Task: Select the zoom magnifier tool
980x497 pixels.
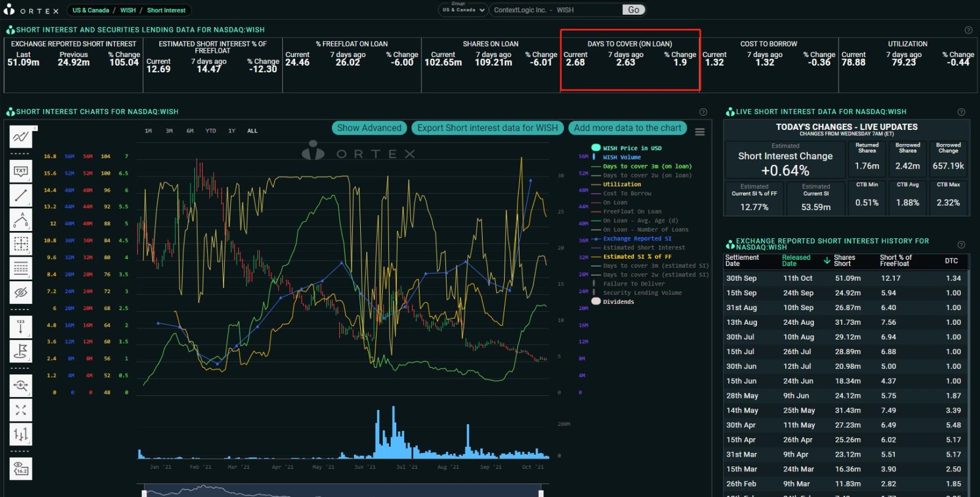Action: click(21, 385)
